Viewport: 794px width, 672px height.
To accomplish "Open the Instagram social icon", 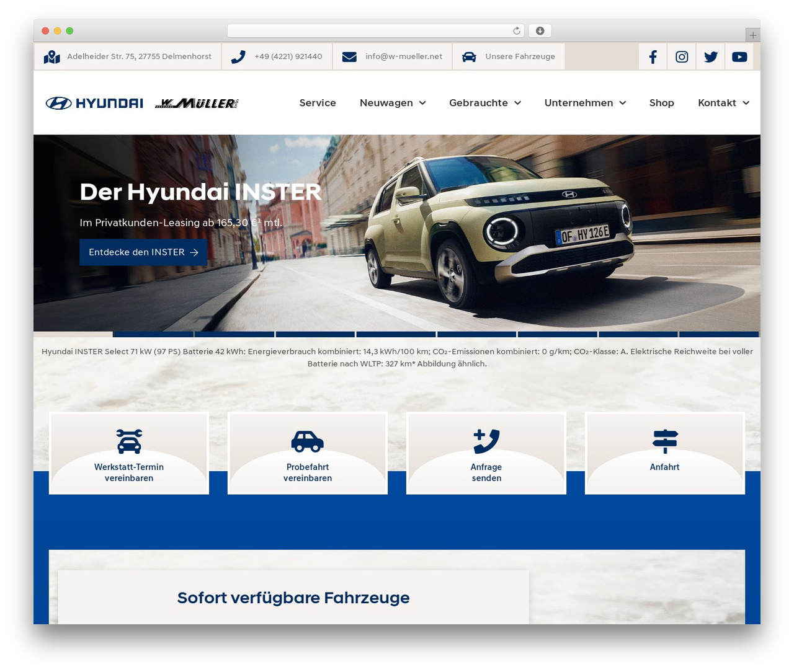I will coord(682,57).
